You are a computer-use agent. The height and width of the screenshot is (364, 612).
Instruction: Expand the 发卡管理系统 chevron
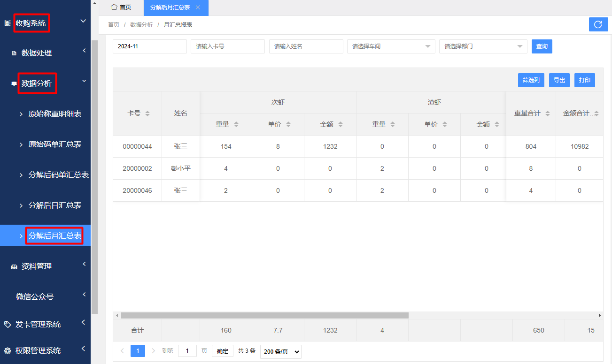(83, 322)
